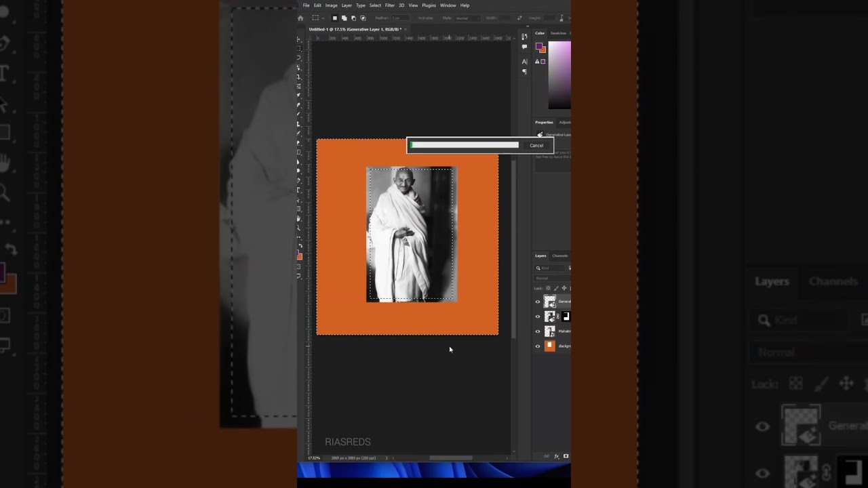Toggle visibility eye of the masked layer
This screenshot has height=488, width=868.
tap(538, 317)
